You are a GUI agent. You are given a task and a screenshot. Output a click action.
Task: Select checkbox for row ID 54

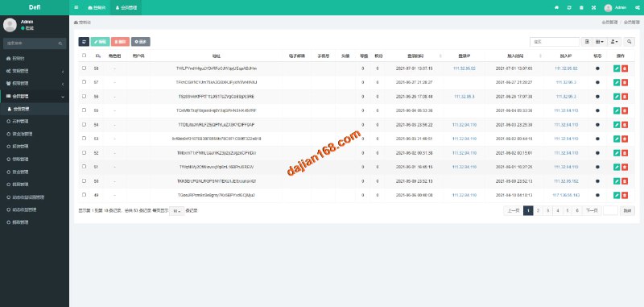(85, 124)
